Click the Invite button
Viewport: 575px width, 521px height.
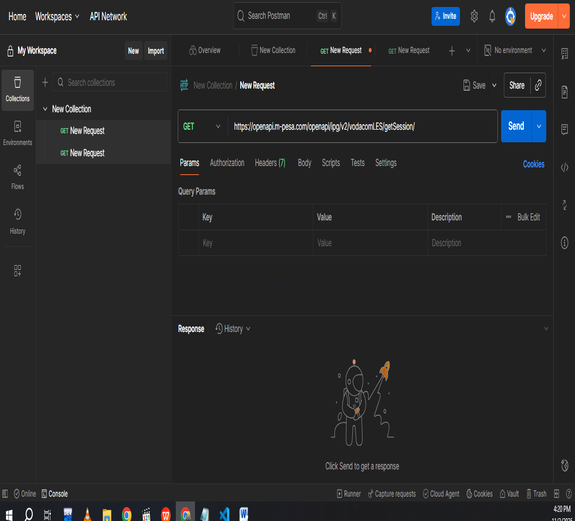click(446, 16)
